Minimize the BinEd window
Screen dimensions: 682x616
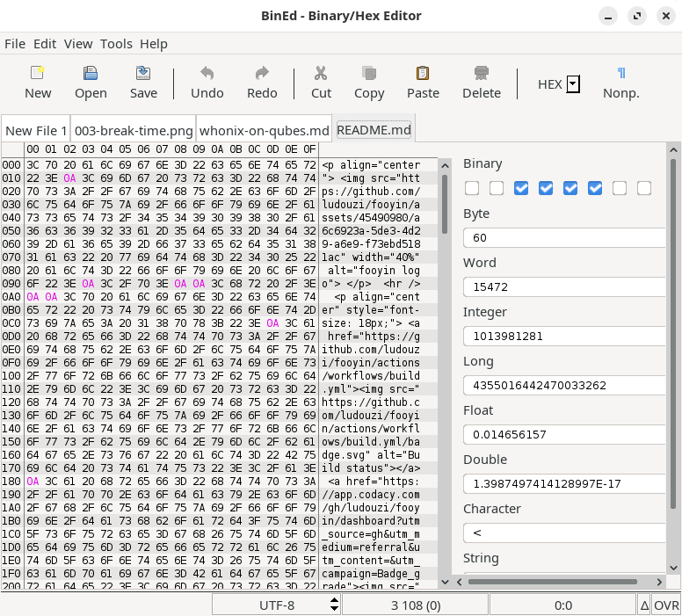[x=608, y=17]
